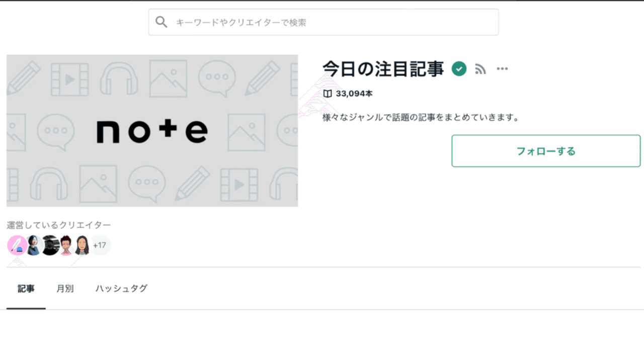Open the ハッシュタグ tab
This screenshot has width=644, height=337.
coord(121,289)
